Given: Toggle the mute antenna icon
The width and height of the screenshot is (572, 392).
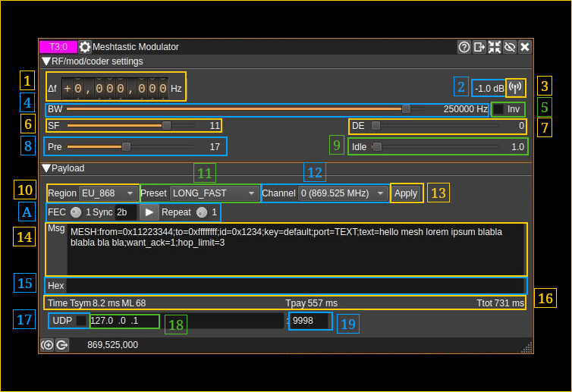Looking at the screenshot, I should (x=515, y=88).
